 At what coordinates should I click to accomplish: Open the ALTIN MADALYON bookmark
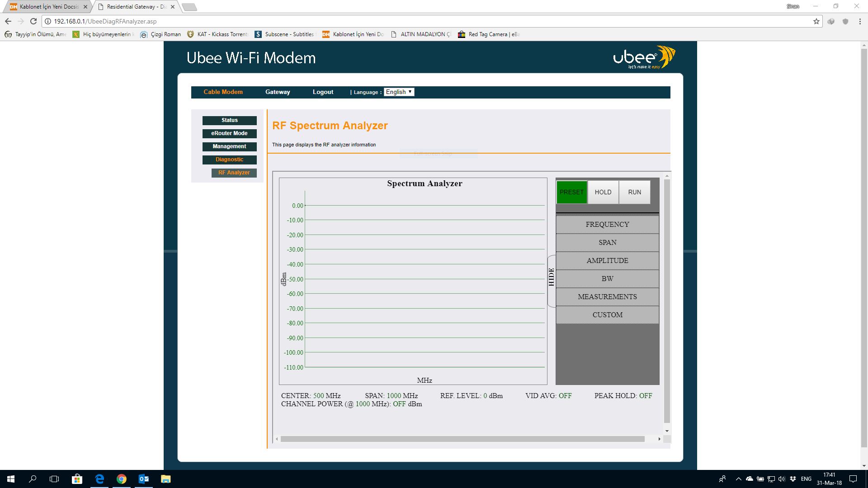[420, 34]
